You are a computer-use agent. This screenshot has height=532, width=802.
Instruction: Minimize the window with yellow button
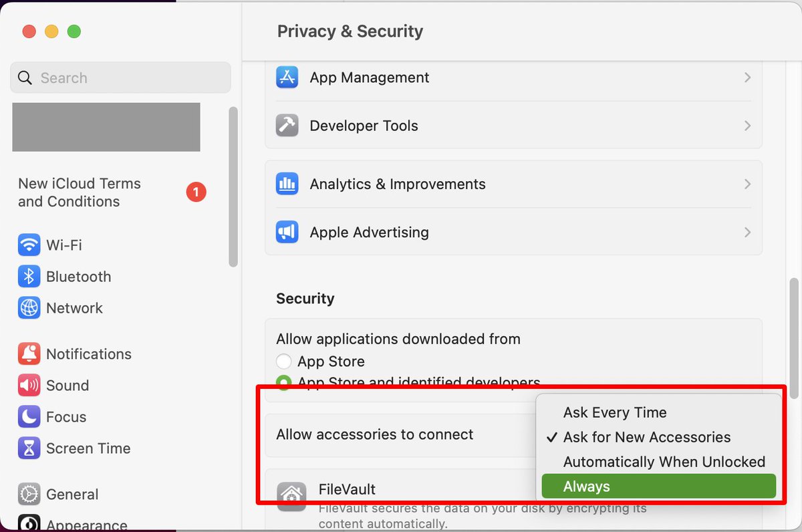(x=51, y=31)
